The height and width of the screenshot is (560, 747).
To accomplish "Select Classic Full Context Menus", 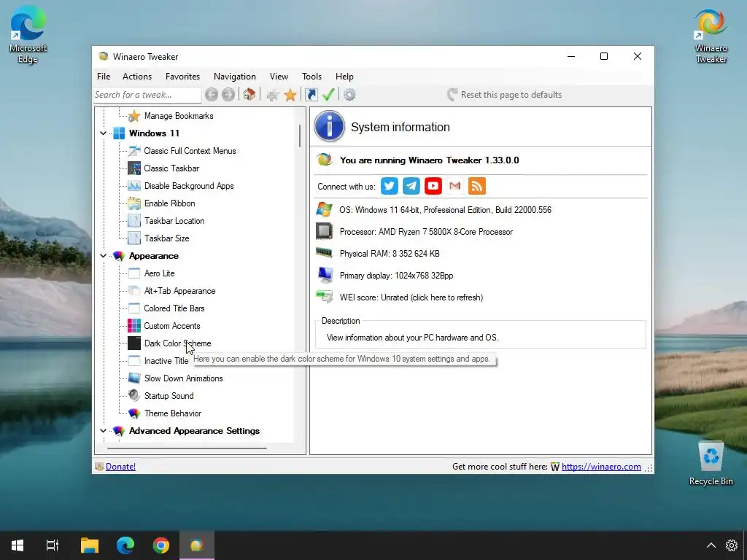I will tap(190, 151).
